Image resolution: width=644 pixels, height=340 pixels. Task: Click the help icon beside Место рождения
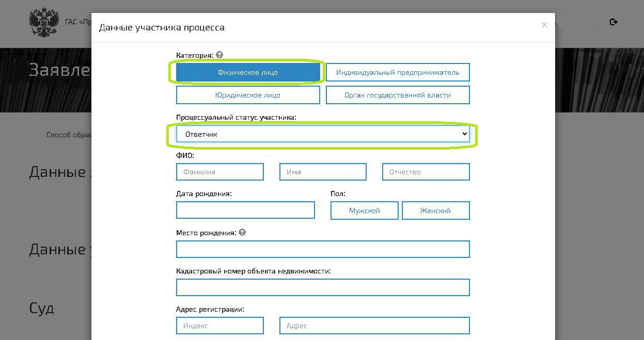(x=242, y=232)
